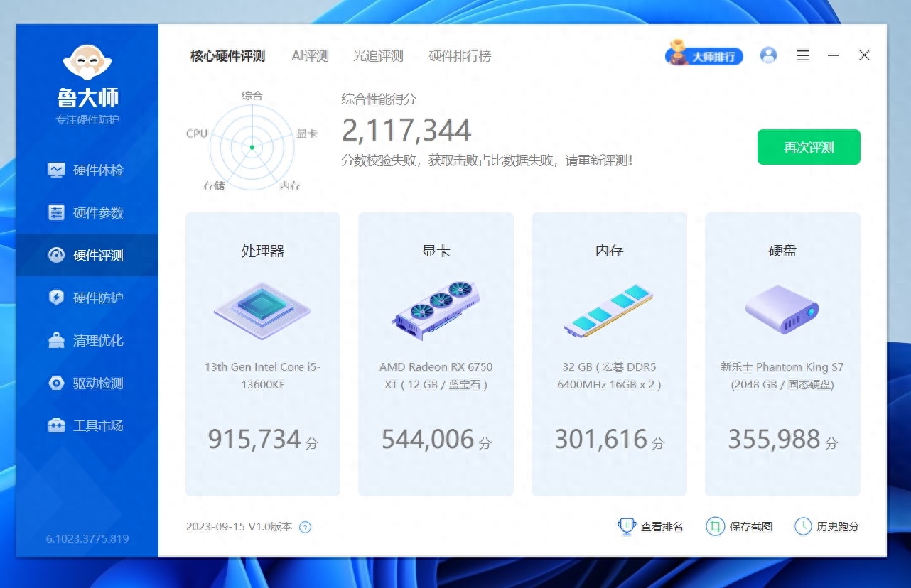Click the 处理器 chip illustration

(x=262, y=310)
